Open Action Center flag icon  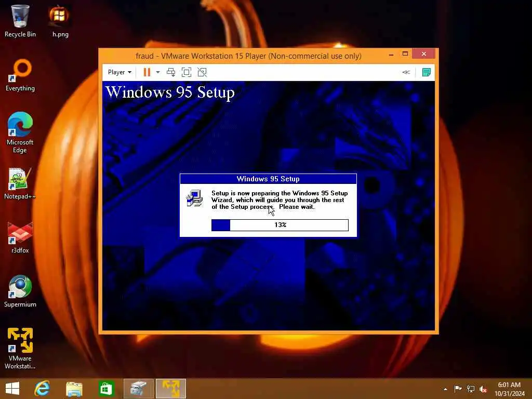coord(458,389)
